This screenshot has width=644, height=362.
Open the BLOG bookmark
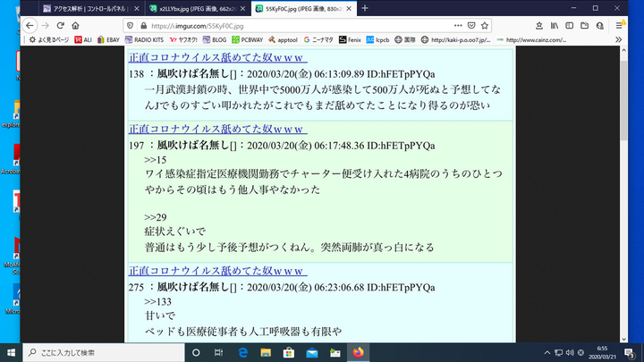215,40
